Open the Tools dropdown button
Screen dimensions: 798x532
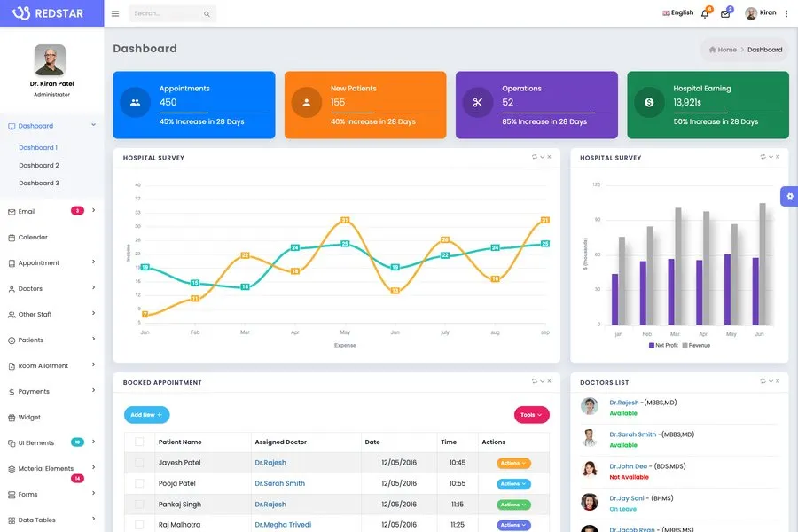pos(532,415)
